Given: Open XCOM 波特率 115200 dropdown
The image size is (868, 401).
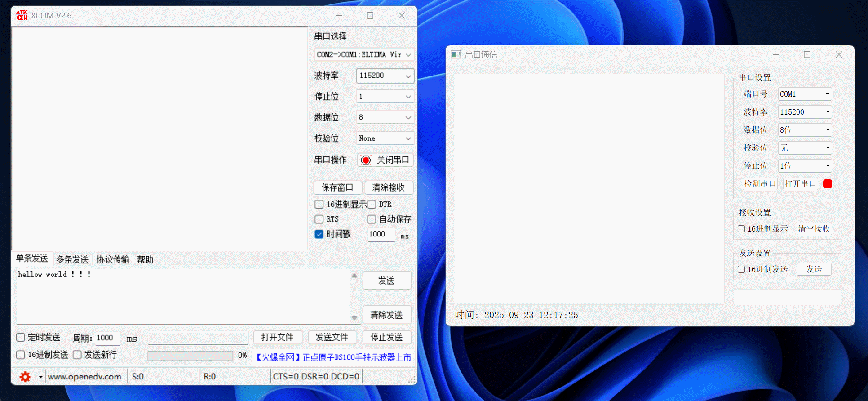Looking at the screenshot, I should coord(385,76).
